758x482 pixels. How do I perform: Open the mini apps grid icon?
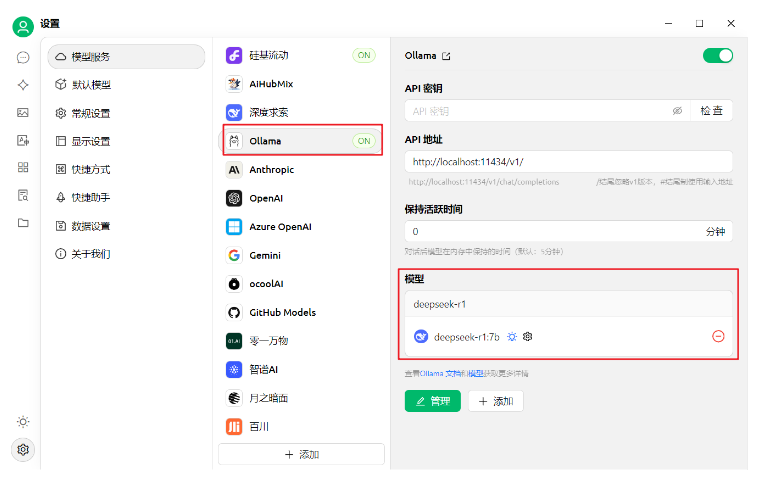tap(22, 167)
